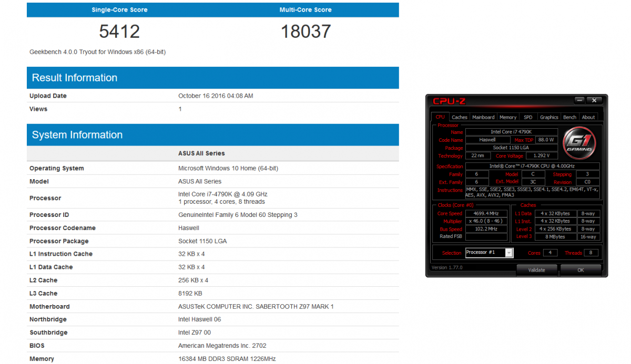Image resolution: width=631 pixels, height=364 pixels.
Task: Click the Code Name value Haswell in CPU-Z
Action: point(487,140)
